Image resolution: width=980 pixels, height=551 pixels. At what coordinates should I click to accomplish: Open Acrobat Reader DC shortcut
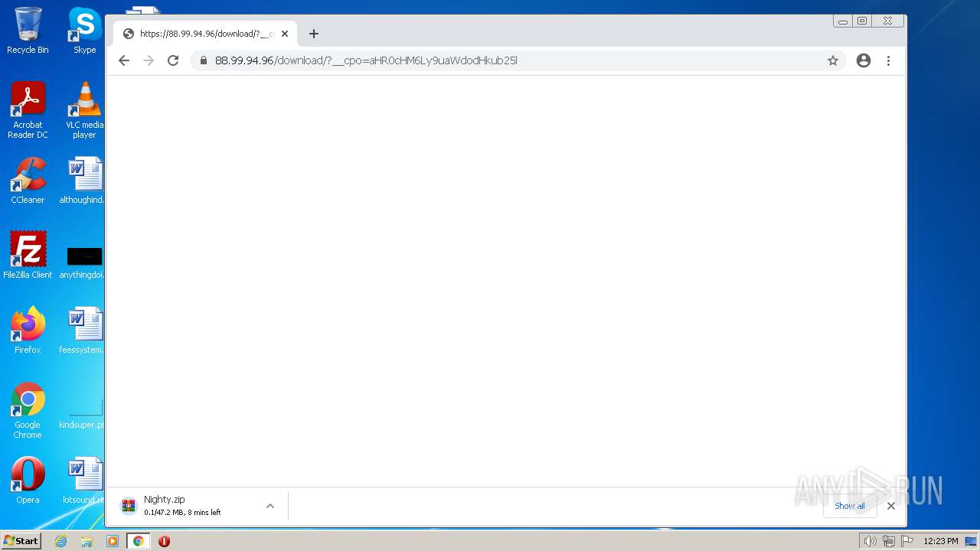point(28,110)
